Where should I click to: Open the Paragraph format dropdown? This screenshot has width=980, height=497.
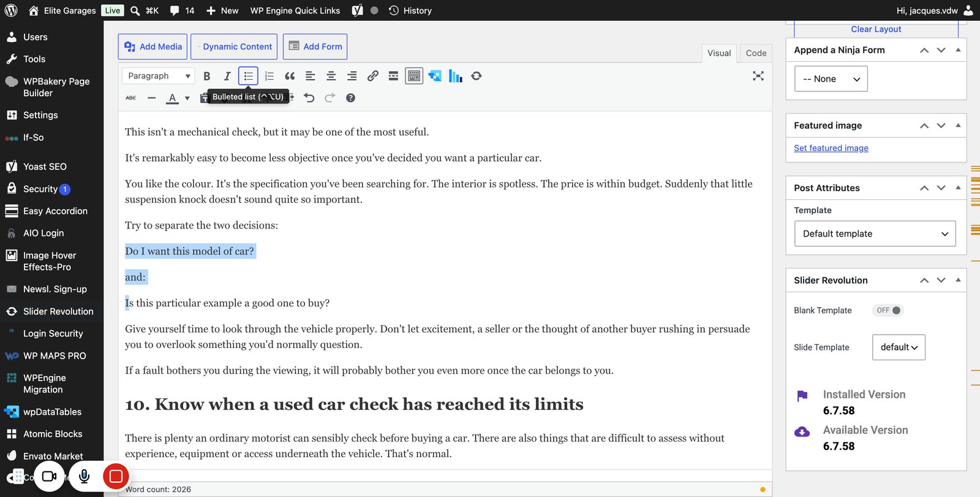click(x=159, y=76)
